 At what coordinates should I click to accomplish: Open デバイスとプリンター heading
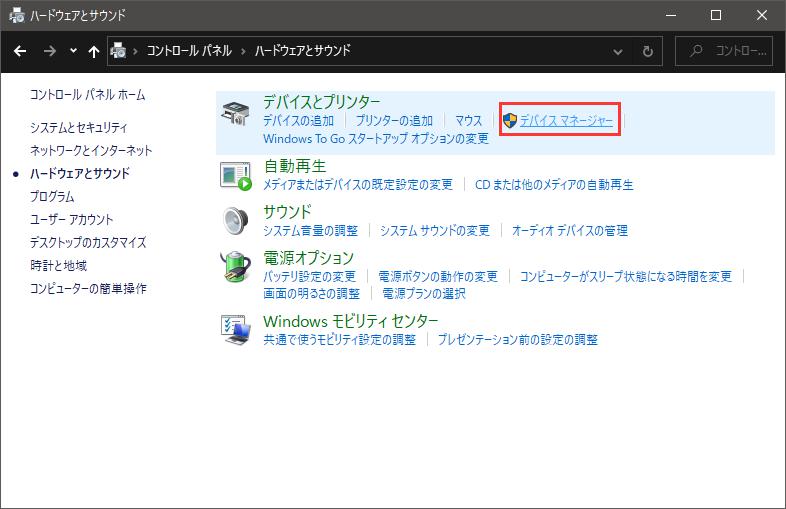[x=322, y=102]
